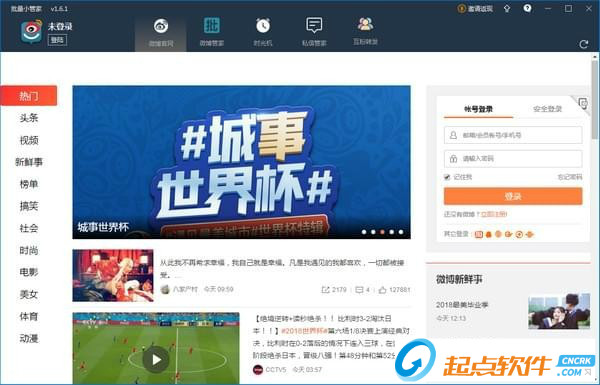Click the 2018最美毕业季 link
The image size is (600, 385).
tap(462, 305)
